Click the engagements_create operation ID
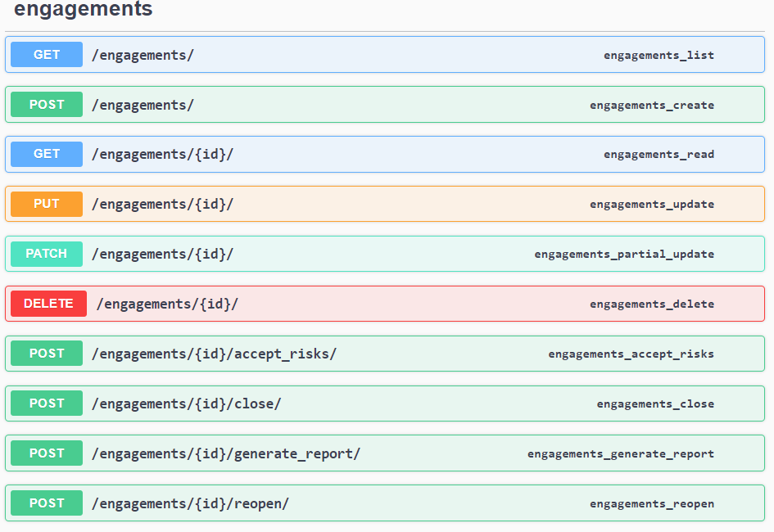The height and width of the screenshot is (532, 774). tap(651, 106)
